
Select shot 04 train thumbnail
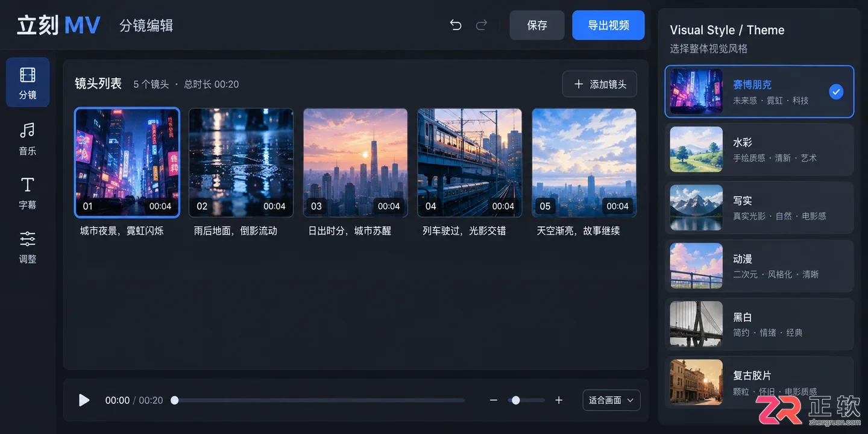click(x=470, y=162)
